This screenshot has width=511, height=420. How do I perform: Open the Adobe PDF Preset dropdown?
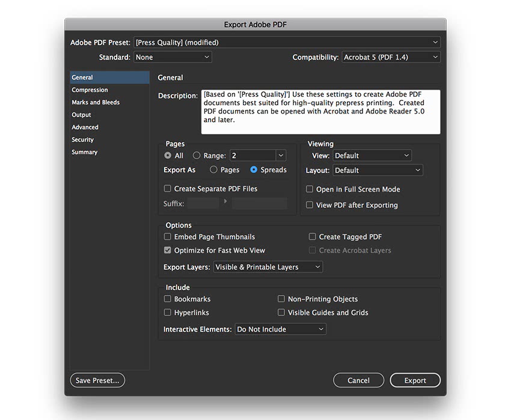[286, 43]
